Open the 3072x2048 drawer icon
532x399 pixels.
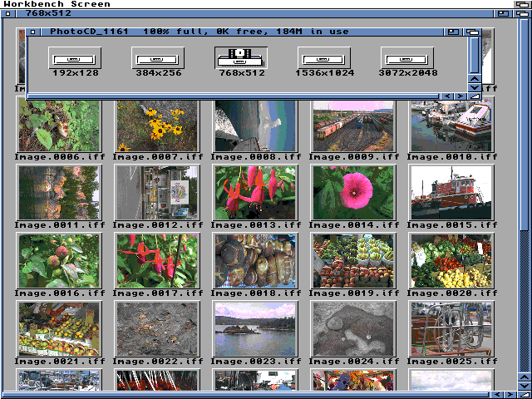(x=407, y=58)
